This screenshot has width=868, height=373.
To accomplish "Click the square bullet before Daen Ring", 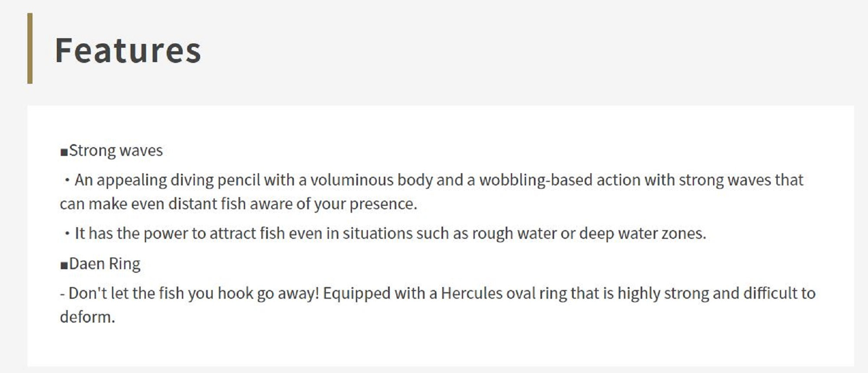I will pos(64,265).
